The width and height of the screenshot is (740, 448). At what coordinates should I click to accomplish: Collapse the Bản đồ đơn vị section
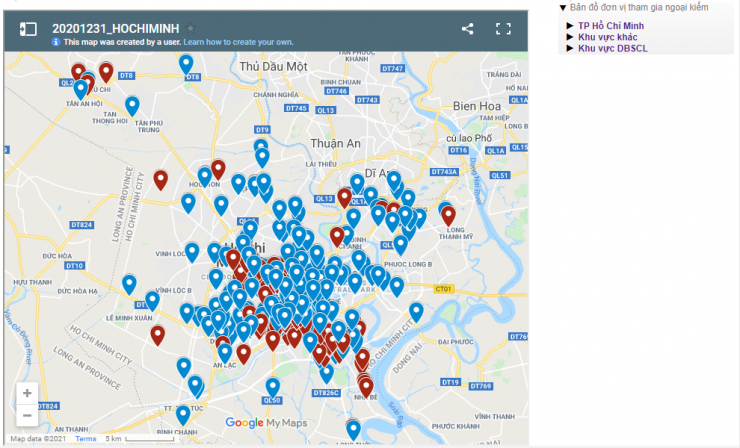click(563, 7)
